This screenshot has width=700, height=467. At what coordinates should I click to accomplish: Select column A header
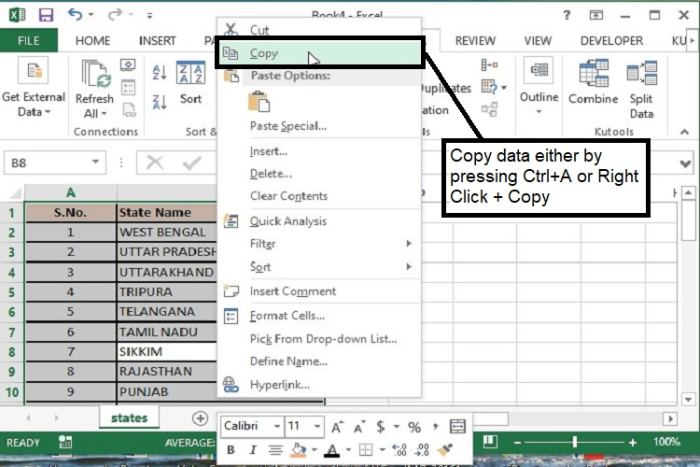tap(71, 193)
